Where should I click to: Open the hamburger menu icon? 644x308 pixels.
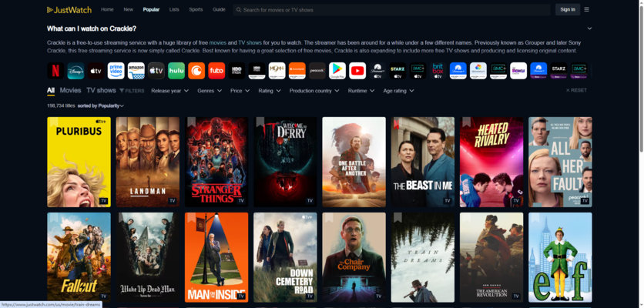pos(587,10)
